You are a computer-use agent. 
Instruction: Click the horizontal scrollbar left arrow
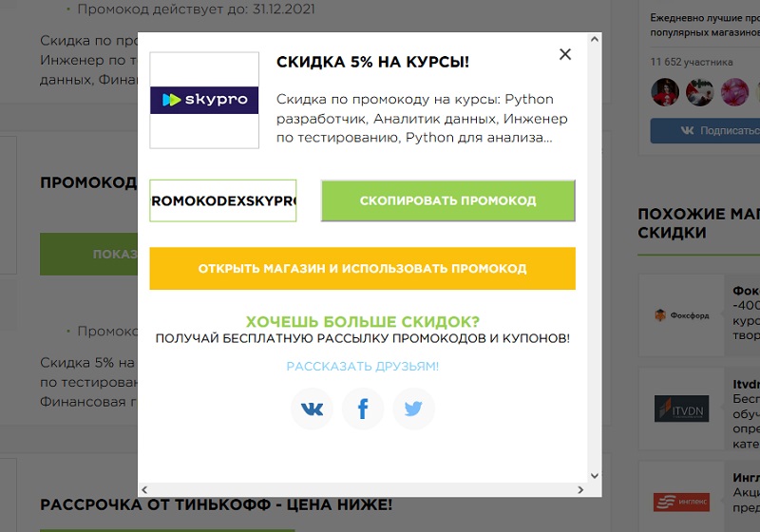pyautogui.click(x=145, y=489)
